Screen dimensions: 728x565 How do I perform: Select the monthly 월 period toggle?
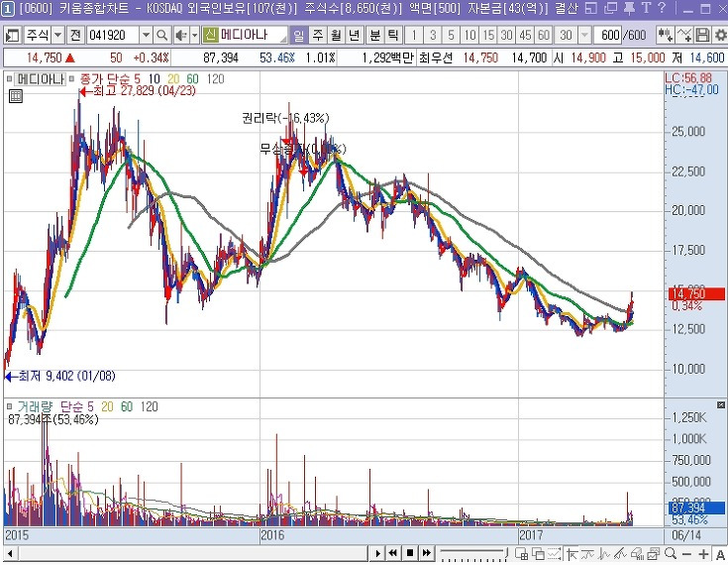point(336,35)
